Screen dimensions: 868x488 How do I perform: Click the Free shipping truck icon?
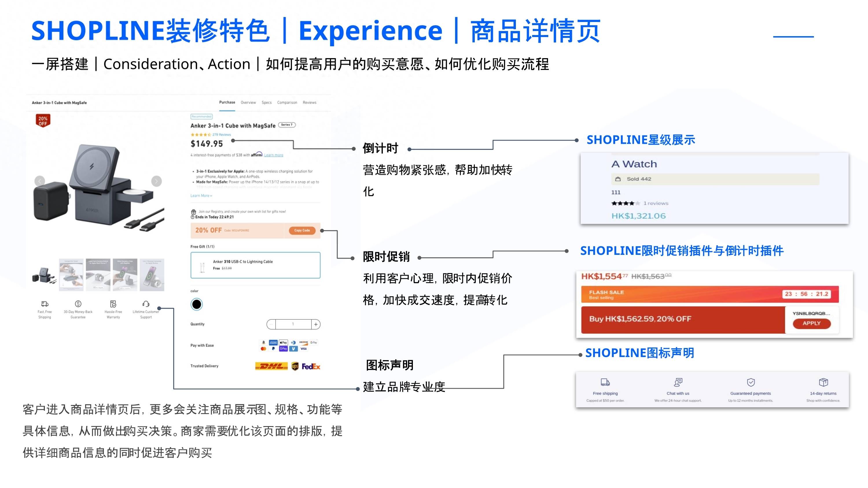tap(605, 382)
